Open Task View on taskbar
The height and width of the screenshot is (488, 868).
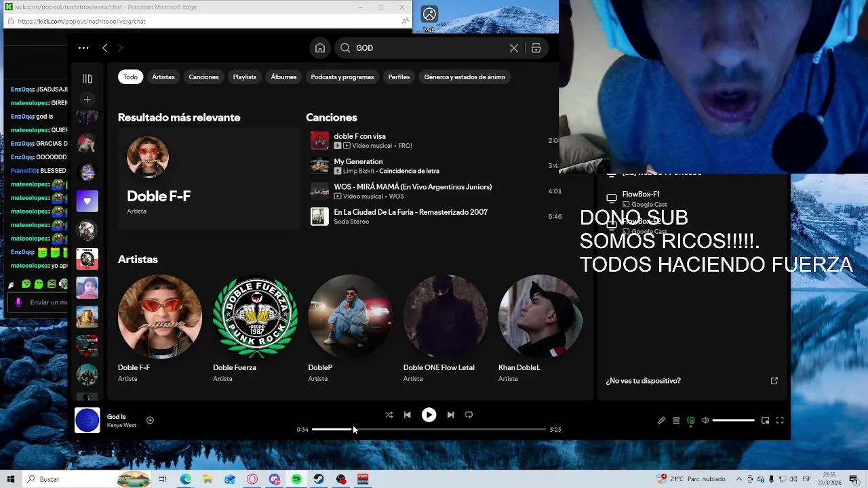pos(163,479)
